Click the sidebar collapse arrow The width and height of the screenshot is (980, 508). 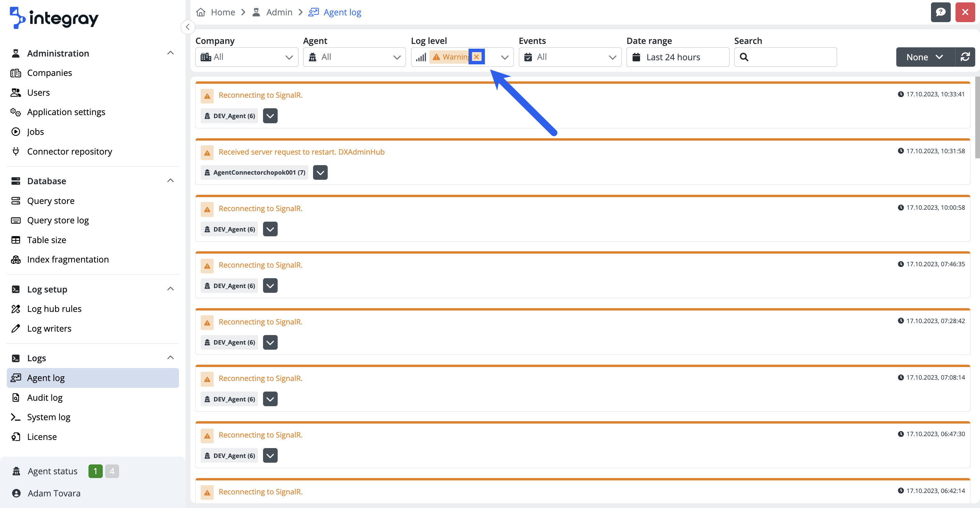(187, 27)
